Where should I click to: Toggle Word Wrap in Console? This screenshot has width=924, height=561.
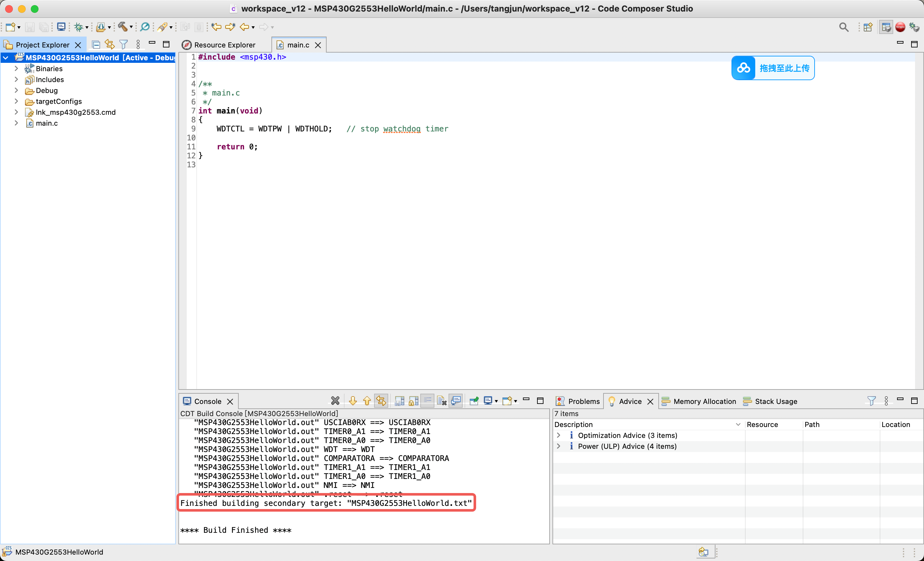427,401
